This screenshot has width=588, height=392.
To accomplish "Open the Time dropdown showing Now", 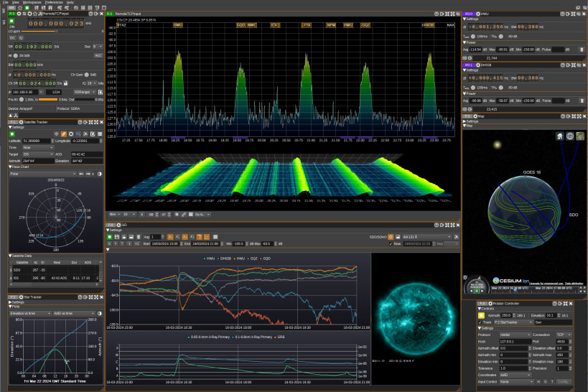I will pyautogui.click(x=37, y=147).
